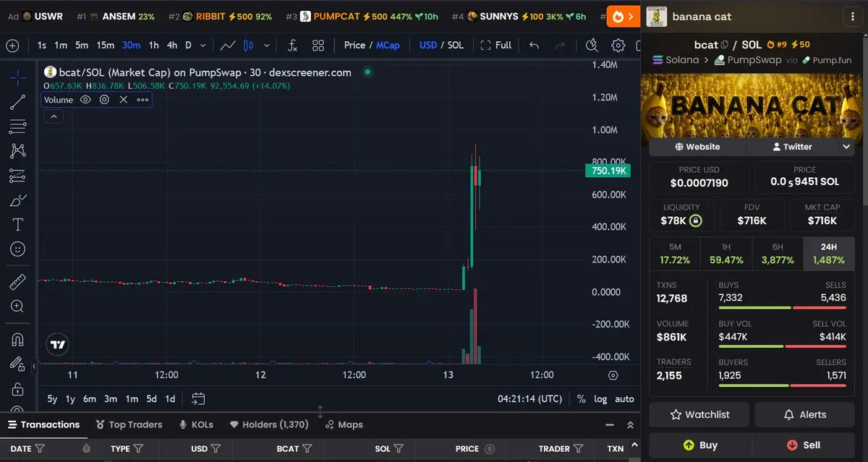Select the ruler measure tool

pyautogui.click(x=18, y=282)
